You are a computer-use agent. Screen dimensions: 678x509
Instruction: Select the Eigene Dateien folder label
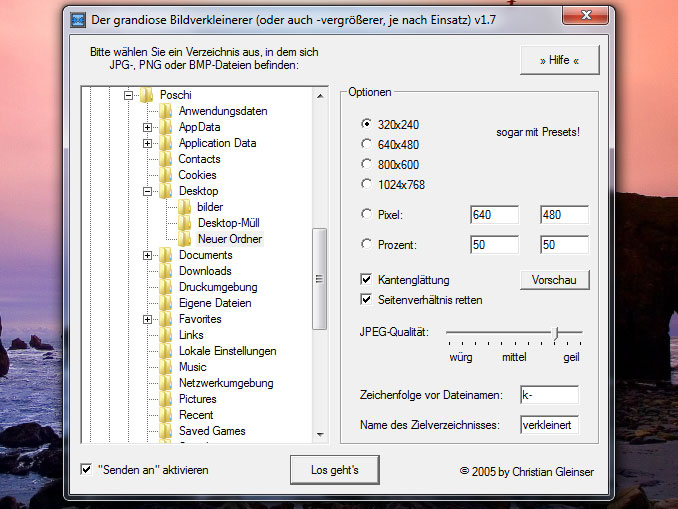point(215,303)
